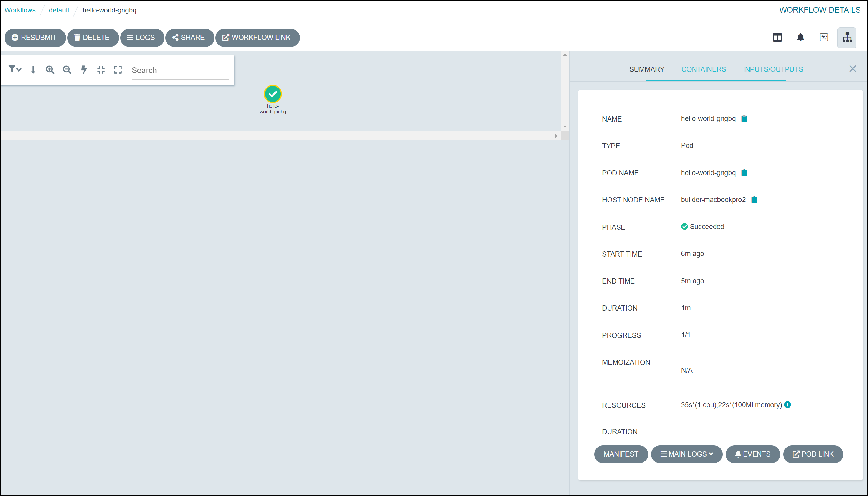Close the node details panel
Image resolution: width=868 pixels, height=496 pixels.
pos(853,69)
